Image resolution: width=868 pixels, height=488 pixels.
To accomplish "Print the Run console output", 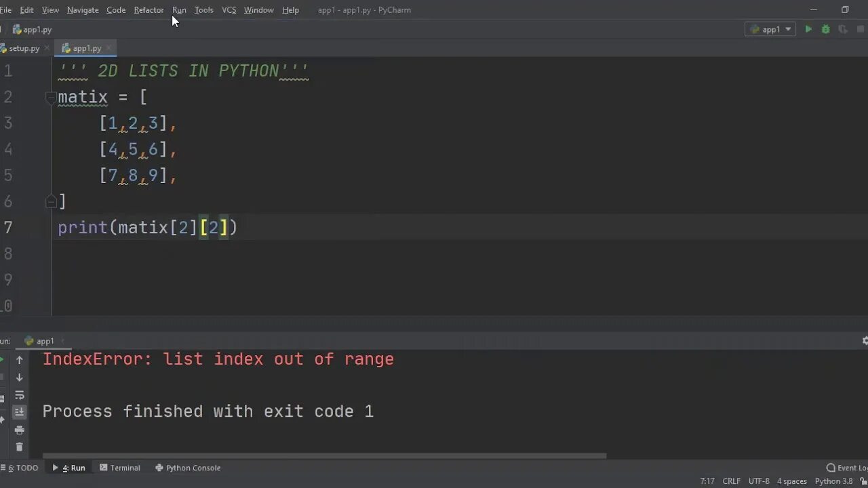I will 20,430.
